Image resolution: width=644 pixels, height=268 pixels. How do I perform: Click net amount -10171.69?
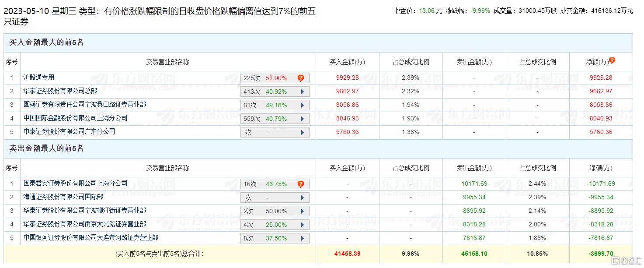(x=601, y=184)
